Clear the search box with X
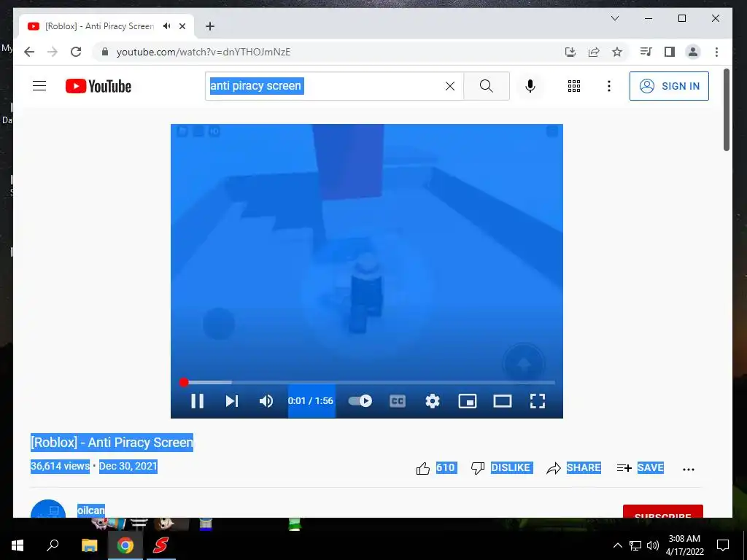The image size is (747, 560). pos(449,86)
